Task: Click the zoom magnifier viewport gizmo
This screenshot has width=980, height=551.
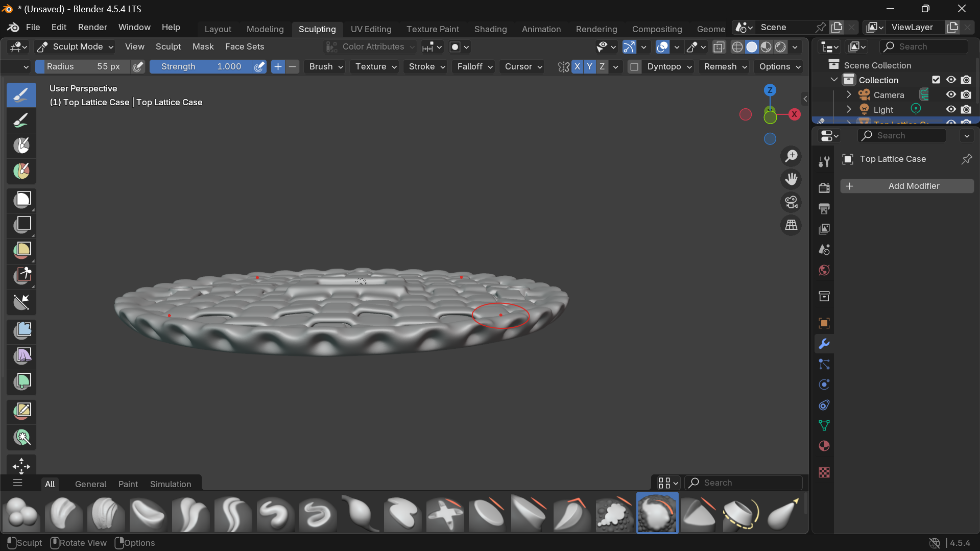Action: (791, 156)
